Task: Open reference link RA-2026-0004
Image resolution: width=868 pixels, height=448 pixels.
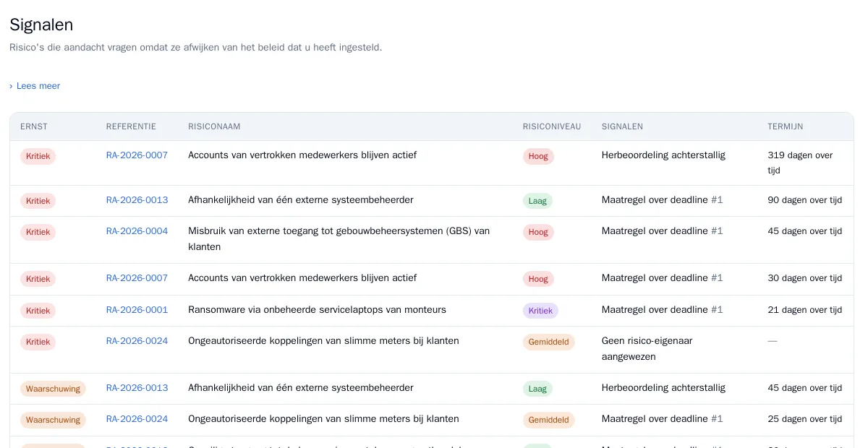Action: pos(137,231)
